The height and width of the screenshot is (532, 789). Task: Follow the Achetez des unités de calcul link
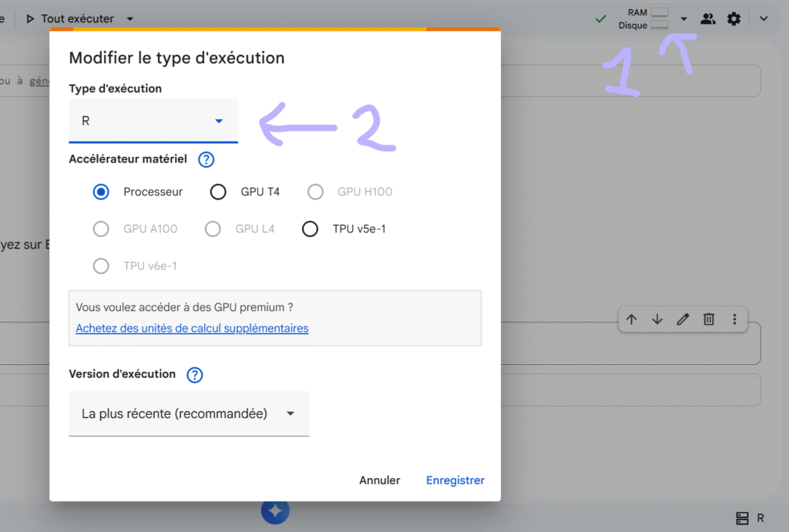pos(192,328)
